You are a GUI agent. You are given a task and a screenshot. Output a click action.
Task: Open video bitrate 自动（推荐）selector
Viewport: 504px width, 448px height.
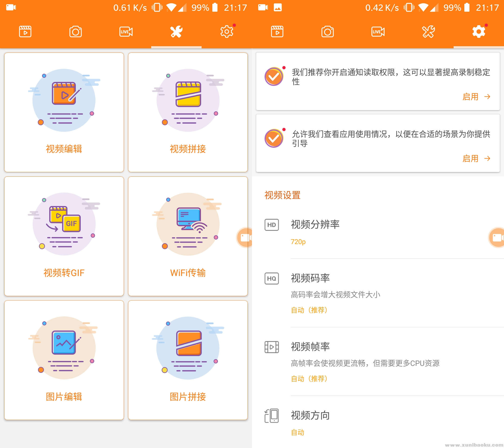click(x=309, y=310)
